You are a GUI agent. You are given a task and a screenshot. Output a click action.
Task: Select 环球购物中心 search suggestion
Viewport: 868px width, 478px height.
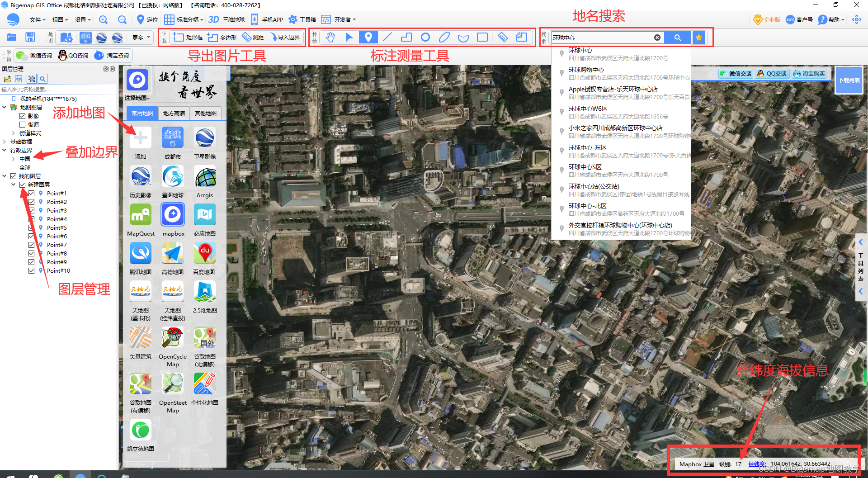(x=622, y=73)
